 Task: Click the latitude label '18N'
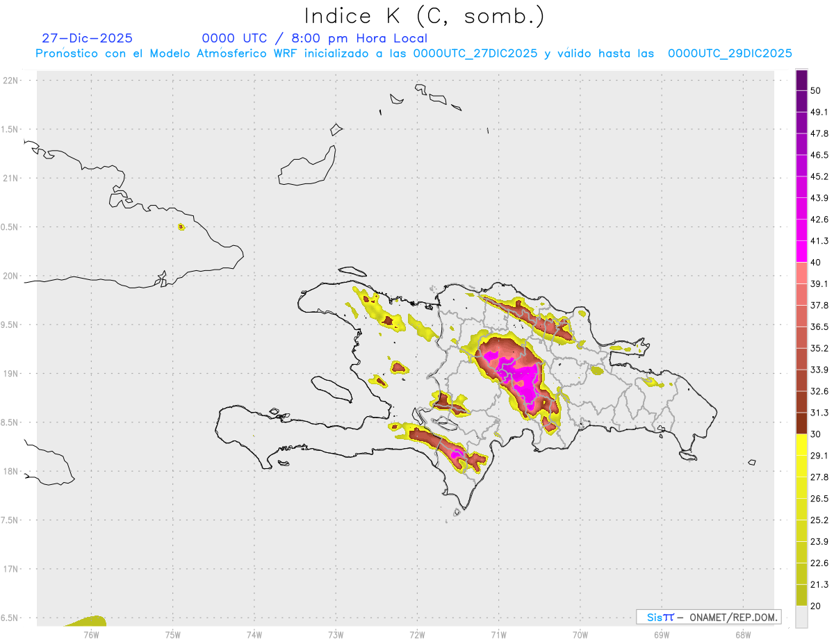[11, 471]
